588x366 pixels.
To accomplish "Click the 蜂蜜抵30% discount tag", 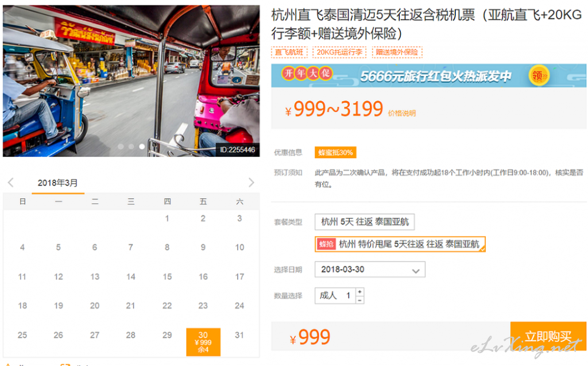I will pos(335,152).
